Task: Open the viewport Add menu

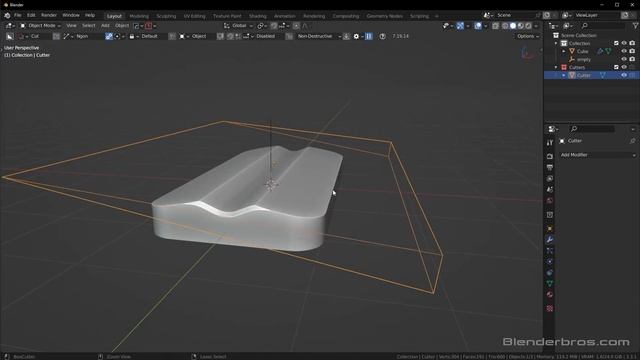Action: [105, 26]
